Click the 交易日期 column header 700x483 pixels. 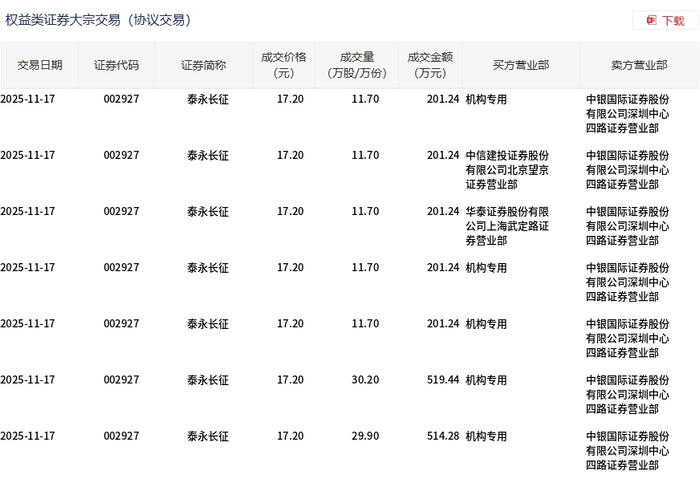coord(40,66)
